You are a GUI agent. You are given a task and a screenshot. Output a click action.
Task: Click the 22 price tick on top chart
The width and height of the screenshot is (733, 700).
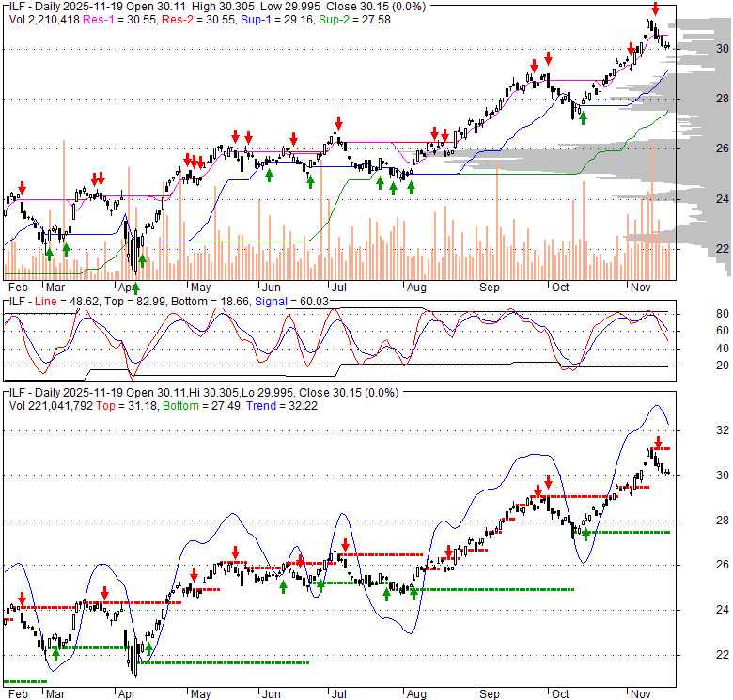click(x=723, y=249)
